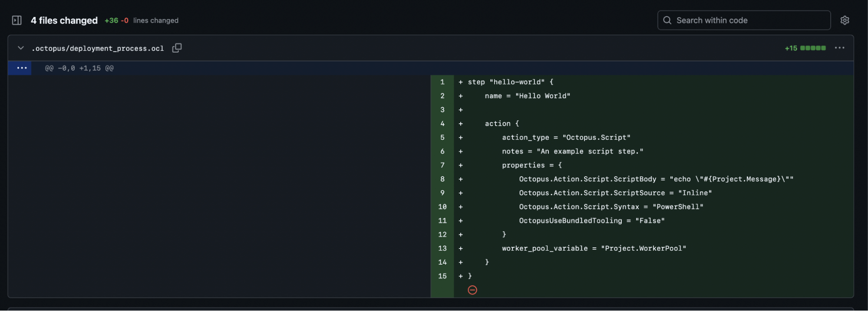This screenshot has height=311, width=868.
Task: Click the action_type "Octopus.Script" code line
Action: coord(566,137)
